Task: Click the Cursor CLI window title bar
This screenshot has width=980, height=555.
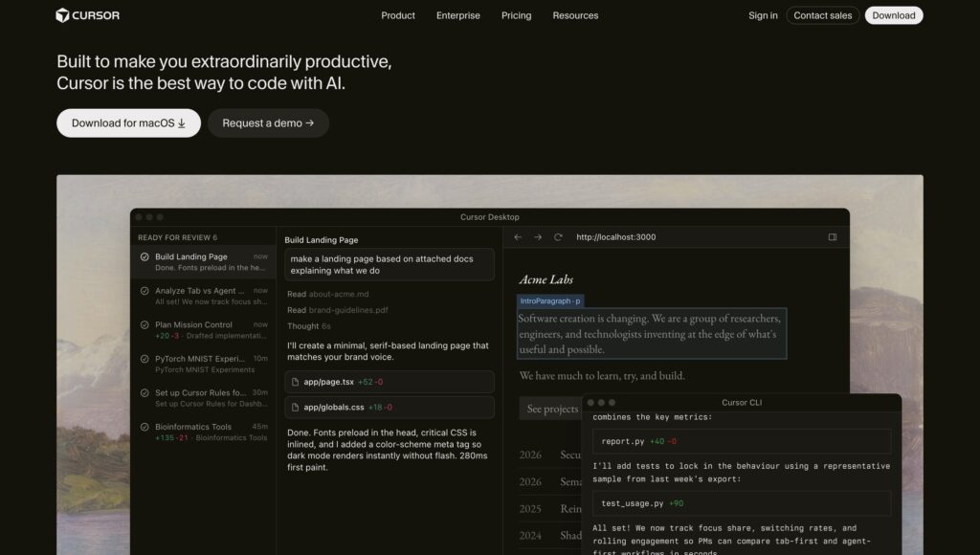Action: [x=742, y=403]
